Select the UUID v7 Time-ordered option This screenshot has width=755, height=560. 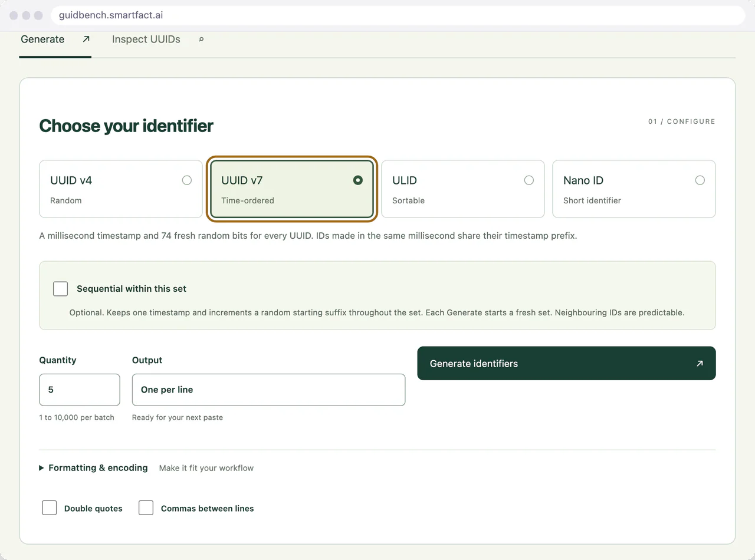coord(292,189)
